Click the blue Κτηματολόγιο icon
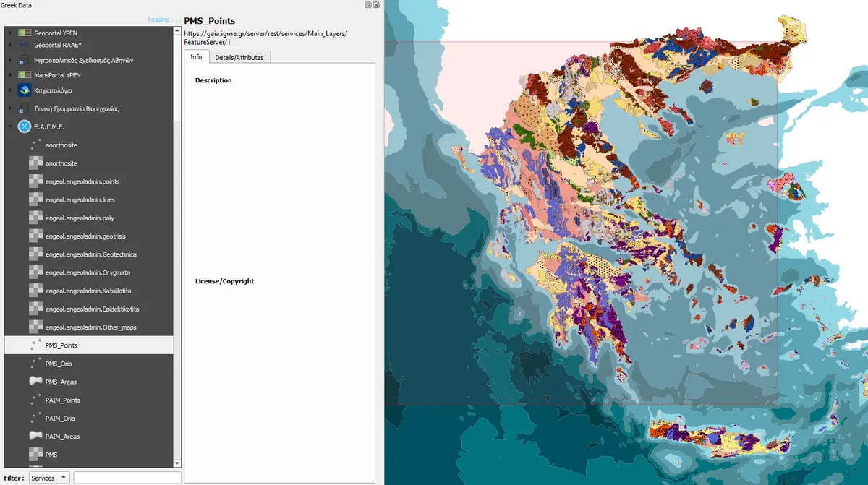 [25, 90]
